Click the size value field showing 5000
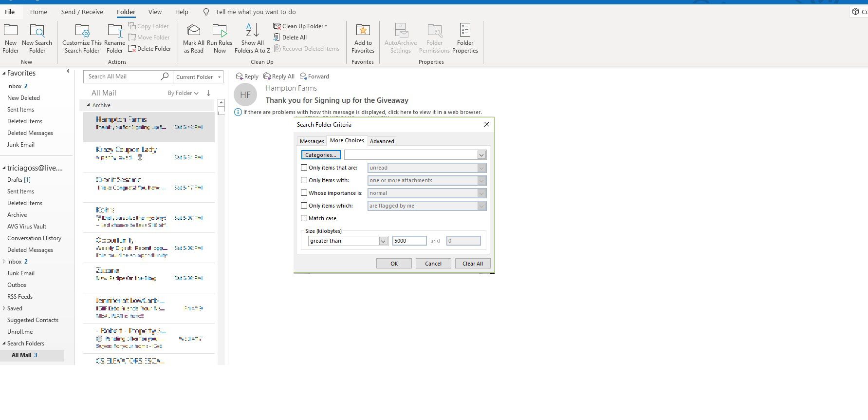 (409, 241)
